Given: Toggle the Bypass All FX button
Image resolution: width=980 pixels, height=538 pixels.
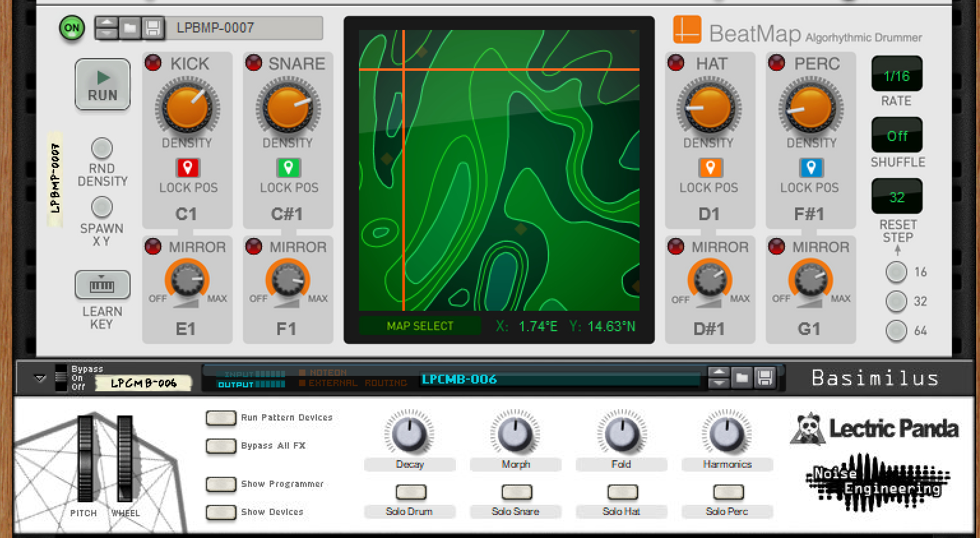Looking at the screenshot, I should pyautogui.click(x=221, y=446).
